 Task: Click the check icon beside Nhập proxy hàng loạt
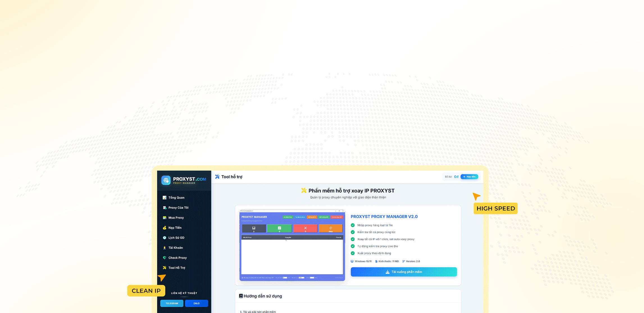click(x=353, y=225)
